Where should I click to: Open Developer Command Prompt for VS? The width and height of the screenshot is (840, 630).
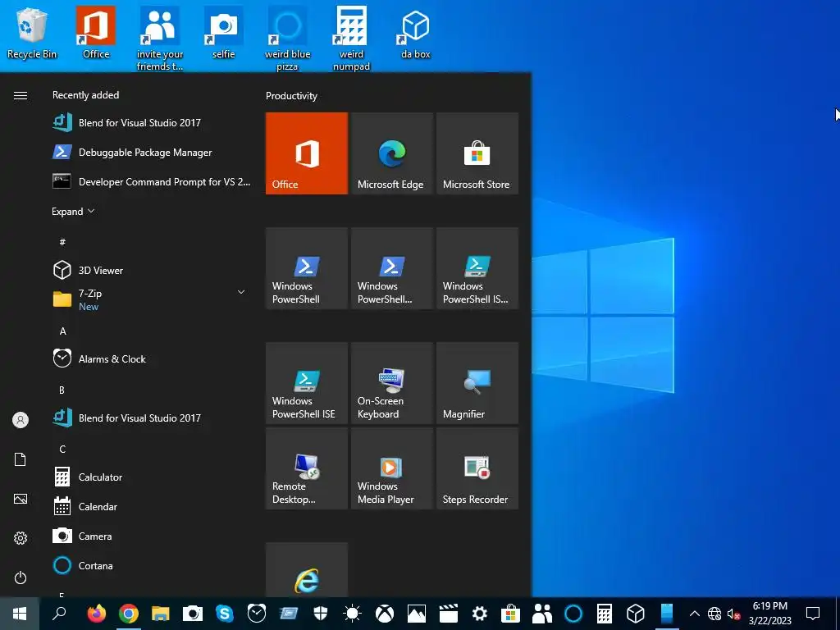pyautogui.click(x=151, y=181)
